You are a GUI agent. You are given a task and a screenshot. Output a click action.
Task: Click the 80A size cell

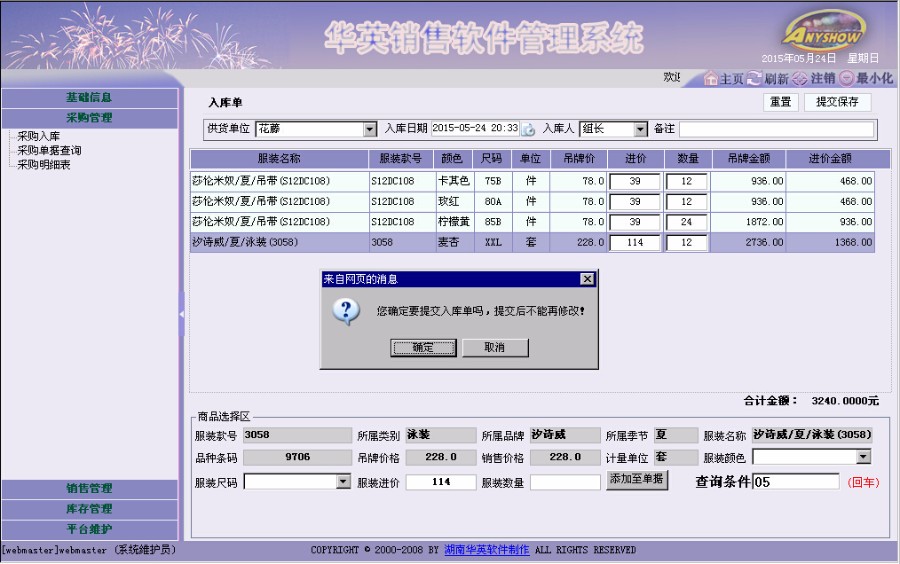493,201
